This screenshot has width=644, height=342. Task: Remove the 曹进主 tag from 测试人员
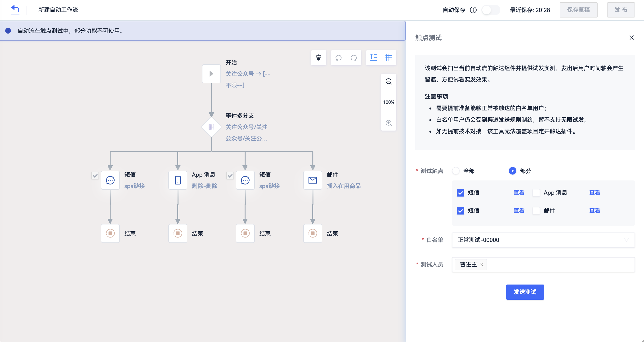click(482, 265)
